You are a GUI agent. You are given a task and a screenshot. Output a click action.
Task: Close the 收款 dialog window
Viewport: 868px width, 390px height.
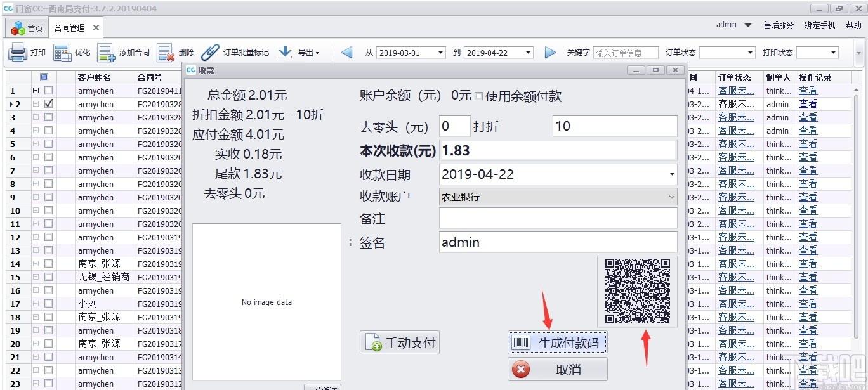pos(675,70)
